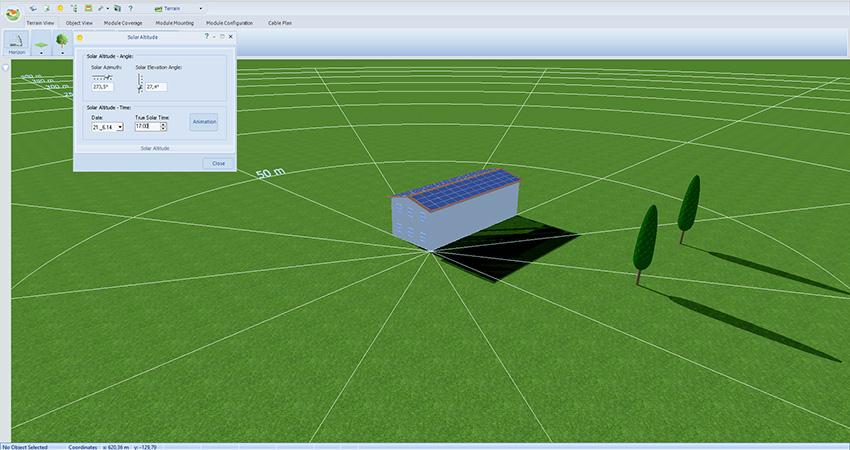Open Module Mounting tab
This screenshot has height=450, width=850.
click(175, 23)
